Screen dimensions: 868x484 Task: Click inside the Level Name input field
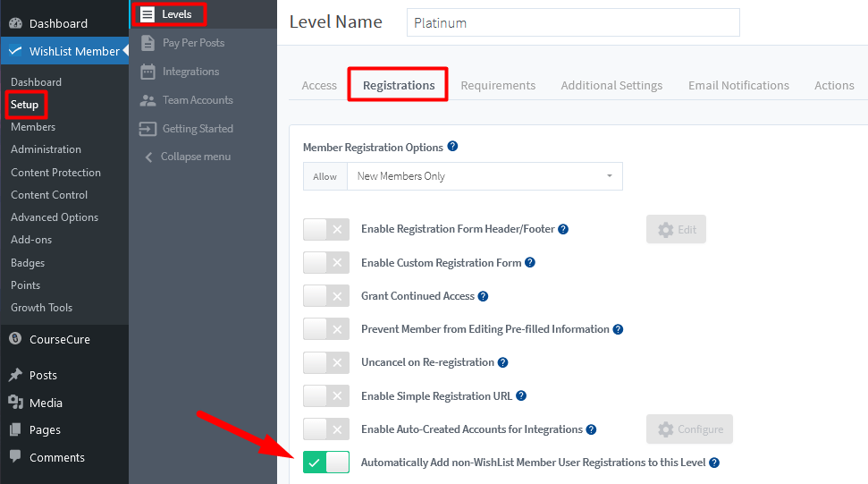573,22
